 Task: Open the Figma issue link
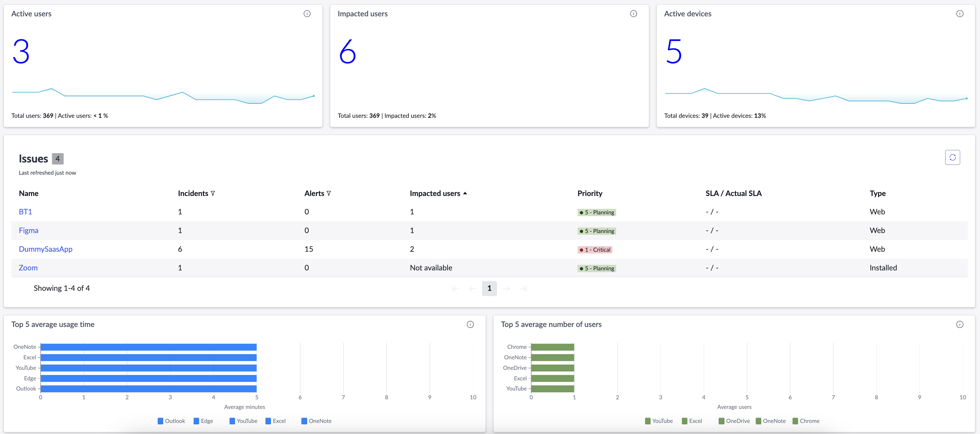pos(29,230)
